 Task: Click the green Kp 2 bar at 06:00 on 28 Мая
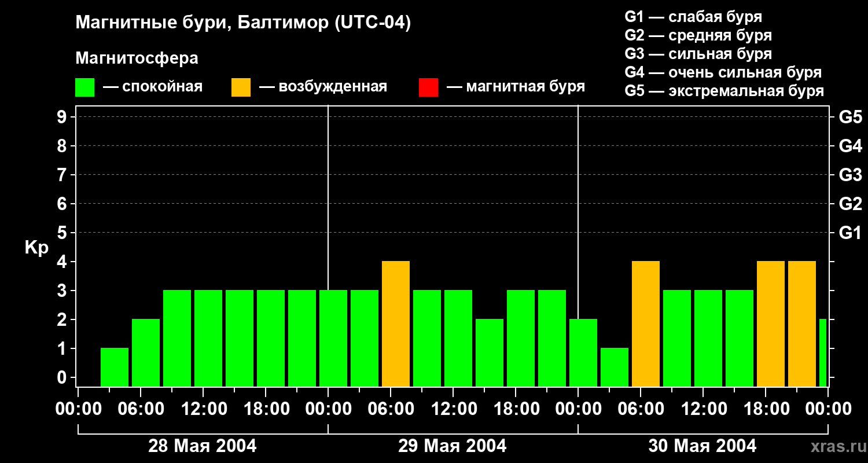[146, 352]
